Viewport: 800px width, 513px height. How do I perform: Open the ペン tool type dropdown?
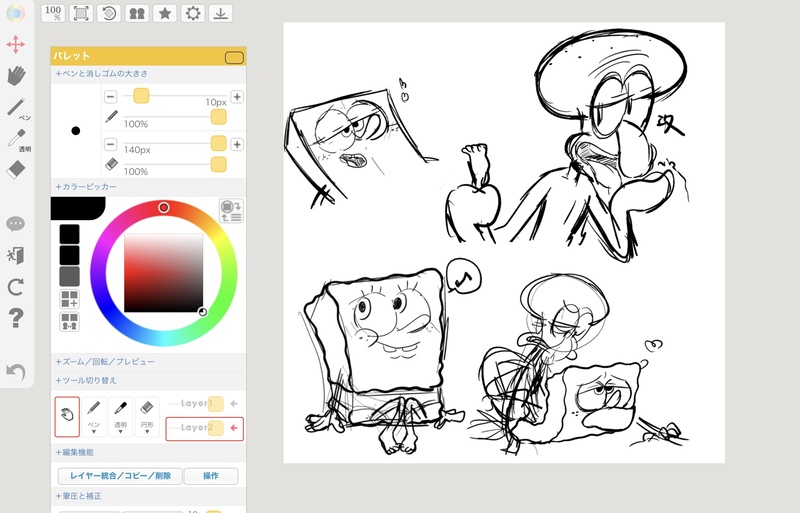(94, 417)
